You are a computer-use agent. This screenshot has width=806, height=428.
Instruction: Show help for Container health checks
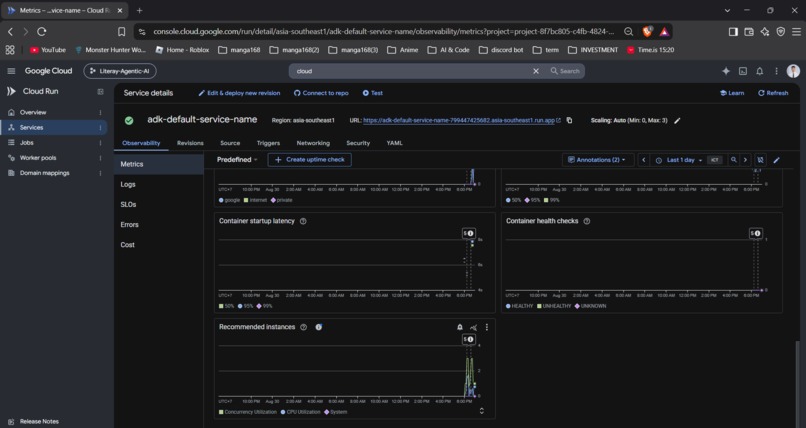tap(587, 221)
